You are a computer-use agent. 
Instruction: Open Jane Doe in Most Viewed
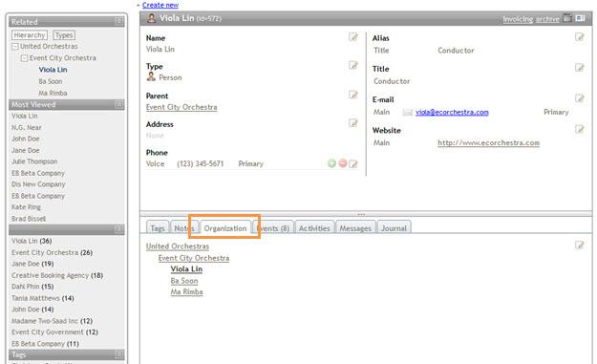[26, 150]
